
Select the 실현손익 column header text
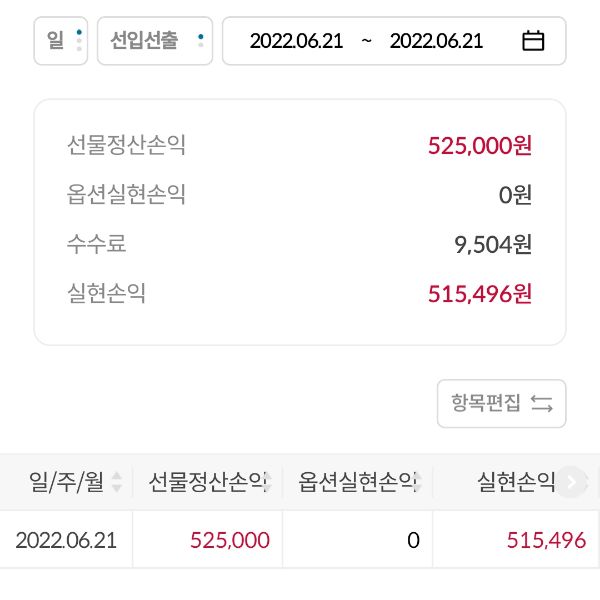[x=516, y=482]
